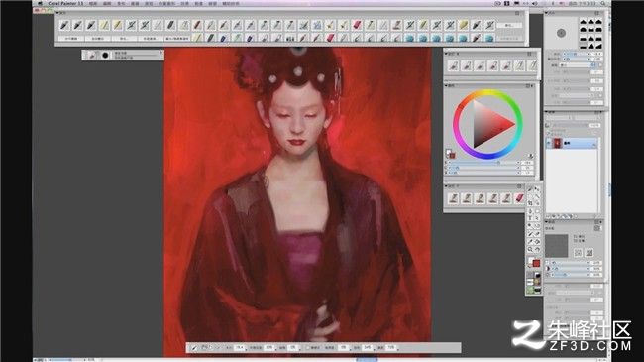The image size is (644, 362).
Task: Collapse the Colors panel disclosure triangle
Action: point(447,86)
